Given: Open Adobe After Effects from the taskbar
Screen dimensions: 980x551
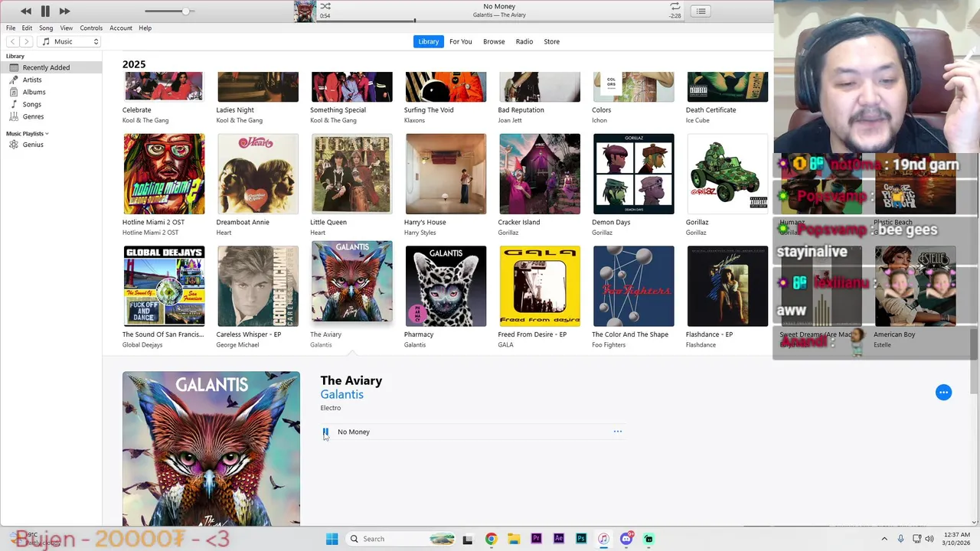Looking at the screenshot, I should [x=558, y=539].
